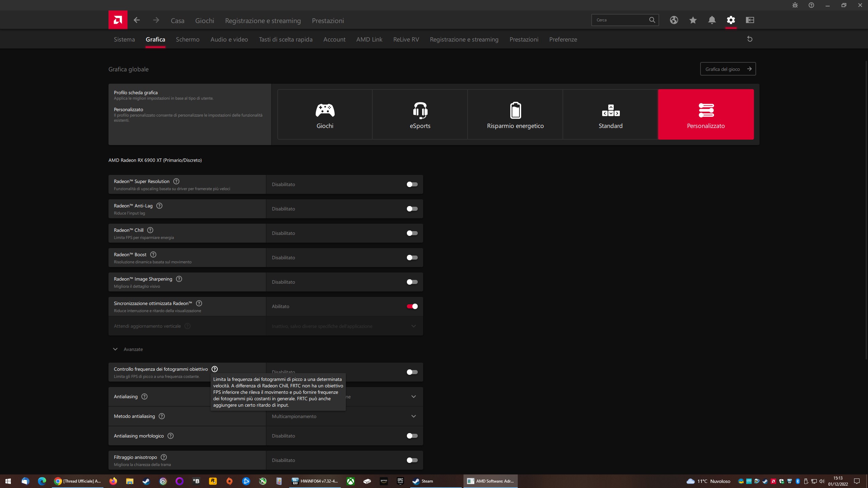Open Windows Start menu

point(8,481)
